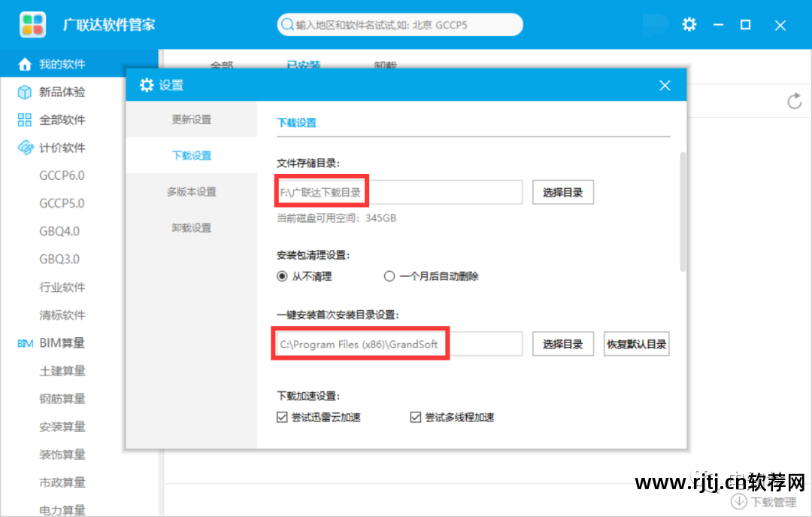The height and width of the screenshot is (517, 812).
Task: Select 清标软件 in the sidebar
Action: click(x=62, y=315)
